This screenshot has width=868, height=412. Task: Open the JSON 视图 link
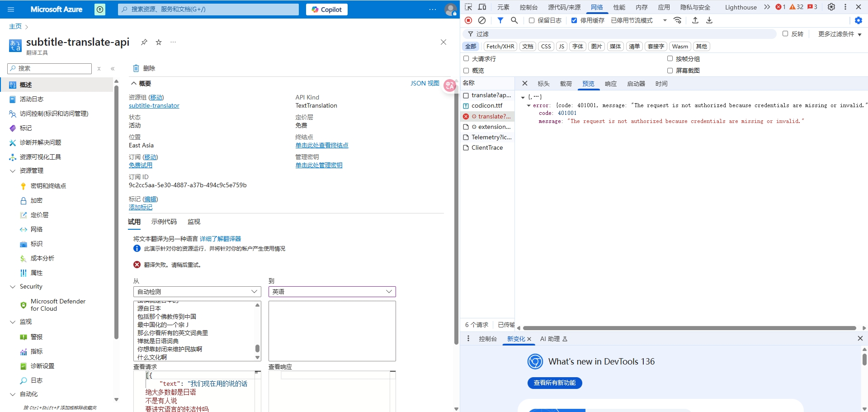(x=425, y=83)
